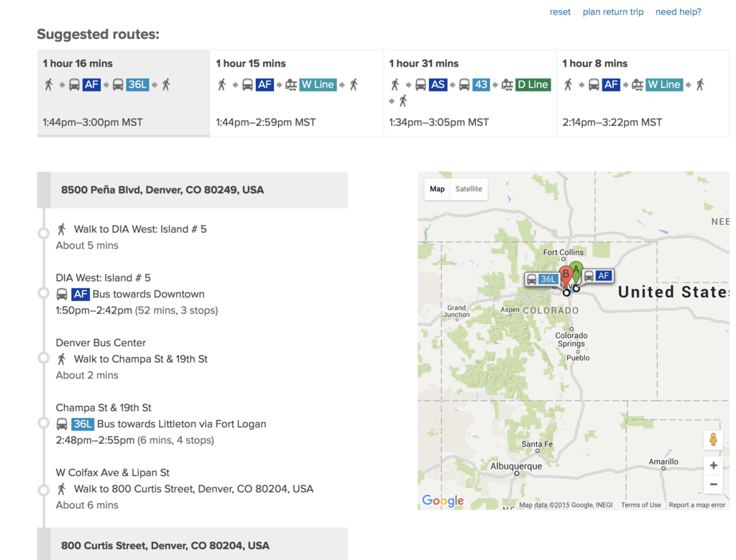
Task: Select the 1 hour 16 mins route option
Action: [x=123, y=93]
